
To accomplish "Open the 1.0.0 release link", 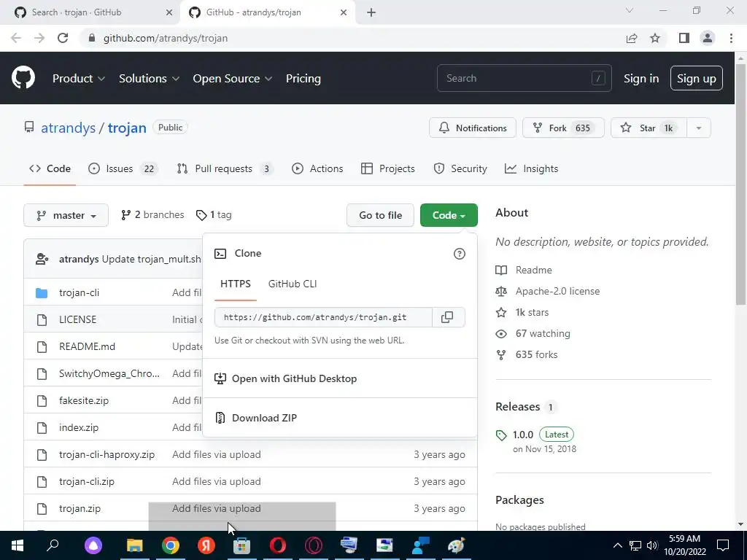I will 522,435.
